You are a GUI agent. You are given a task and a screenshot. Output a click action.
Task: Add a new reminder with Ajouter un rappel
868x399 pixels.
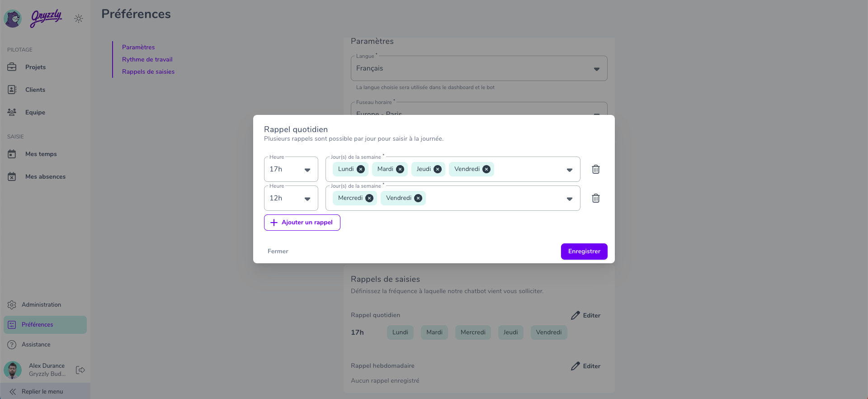click(302, 223)
